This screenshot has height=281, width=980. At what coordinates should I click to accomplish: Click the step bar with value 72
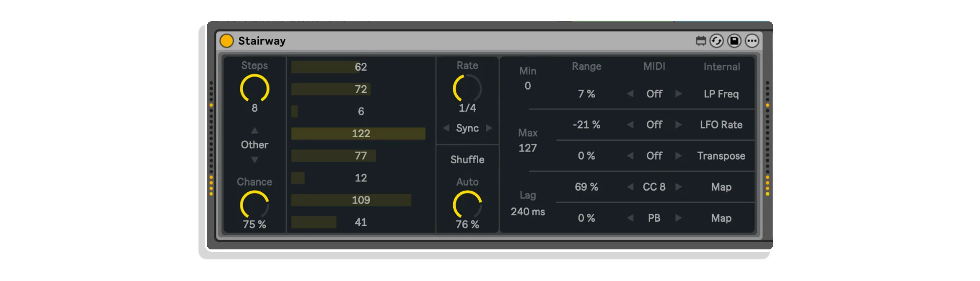[360, 89]
